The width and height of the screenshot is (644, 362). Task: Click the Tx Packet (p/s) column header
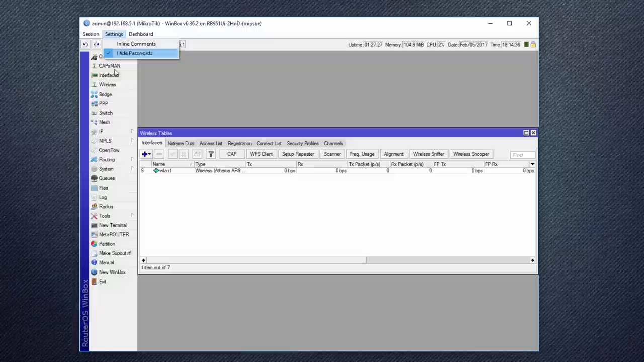coord(369,164)
